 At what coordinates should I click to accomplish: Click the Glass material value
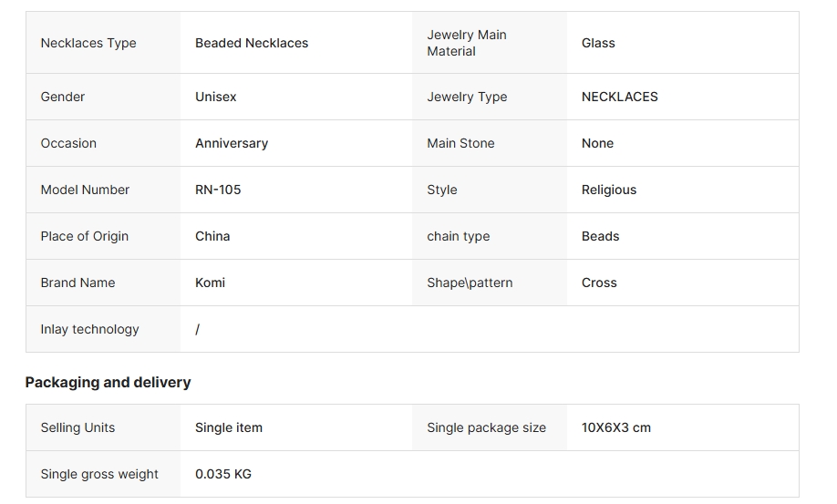point(598,43)
